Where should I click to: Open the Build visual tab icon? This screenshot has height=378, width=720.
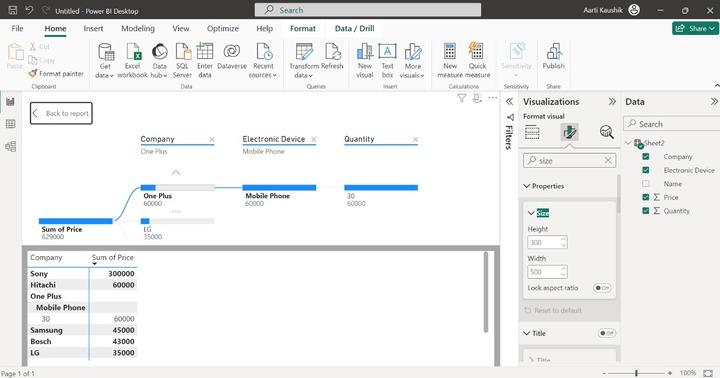(x=532, y=132)
